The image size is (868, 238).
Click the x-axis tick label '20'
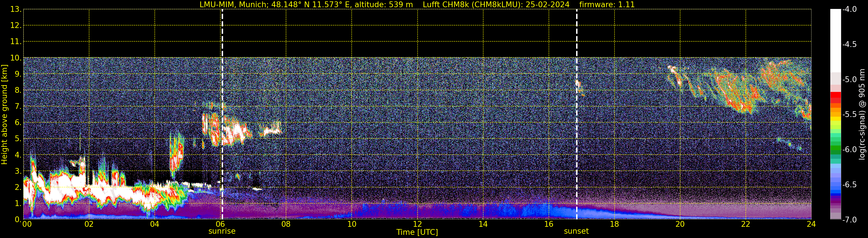coord(680,224)
